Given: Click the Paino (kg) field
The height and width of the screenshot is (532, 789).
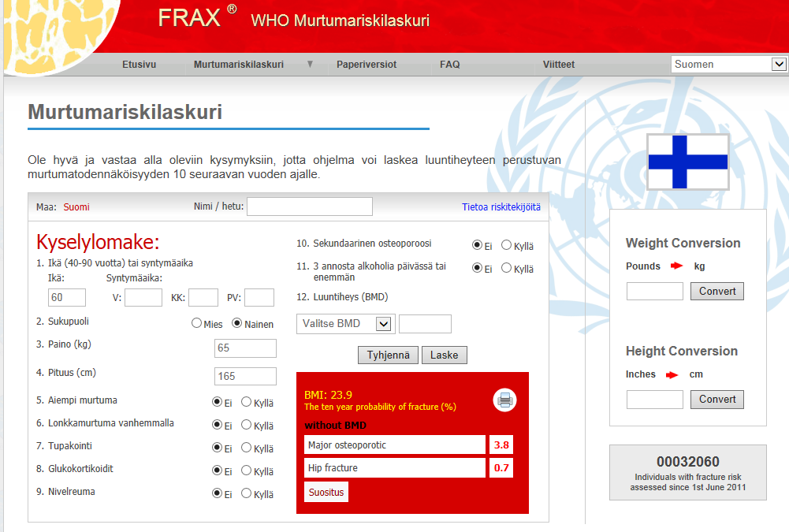Looking at the screenshot, I should pyautogui.click(x=246, y=348).
